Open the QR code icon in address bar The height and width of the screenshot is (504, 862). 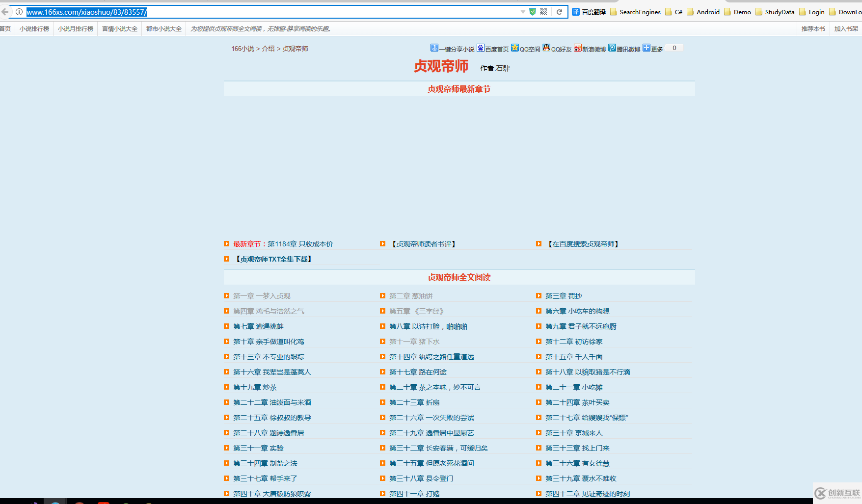[544, 11]
